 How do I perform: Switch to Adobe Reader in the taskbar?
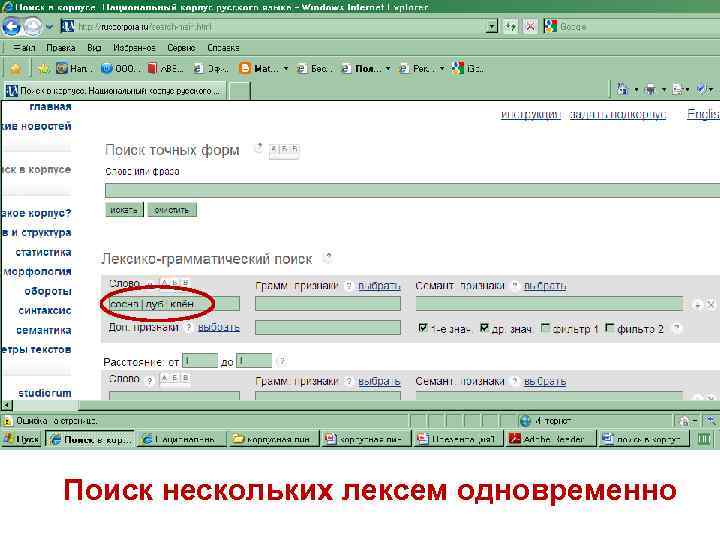(550, 439)
